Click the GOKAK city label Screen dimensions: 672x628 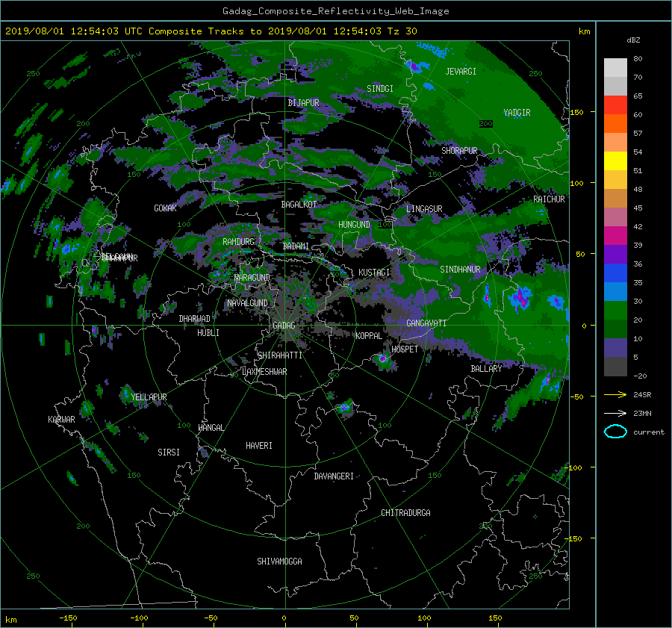point(166,208)
